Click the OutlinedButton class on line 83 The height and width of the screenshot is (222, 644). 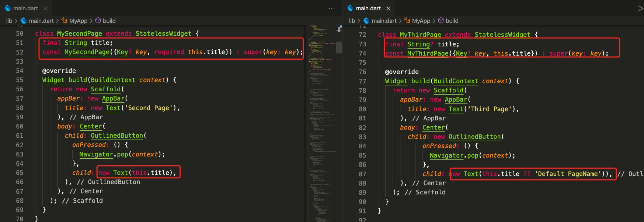[474, 137]
